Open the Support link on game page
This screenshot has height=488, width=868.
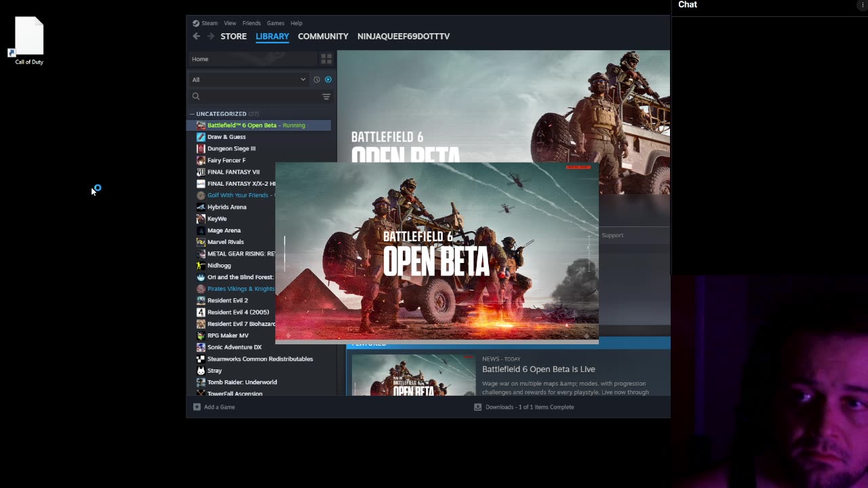point(612,235)
